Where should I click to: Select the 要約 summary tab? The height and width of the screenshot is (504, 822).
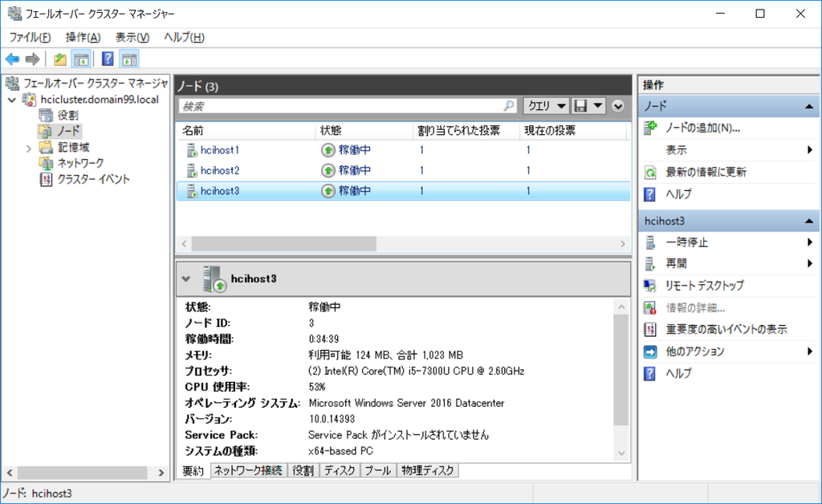[193, 471]
